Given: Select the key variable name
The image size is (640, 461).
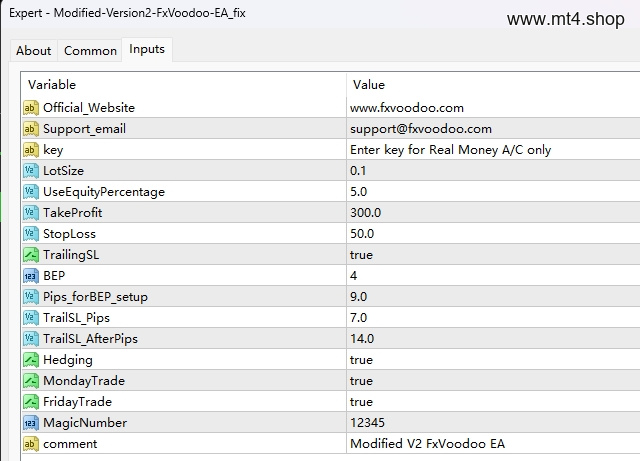Looking at the screenshot, I should (x=53, y=150).
